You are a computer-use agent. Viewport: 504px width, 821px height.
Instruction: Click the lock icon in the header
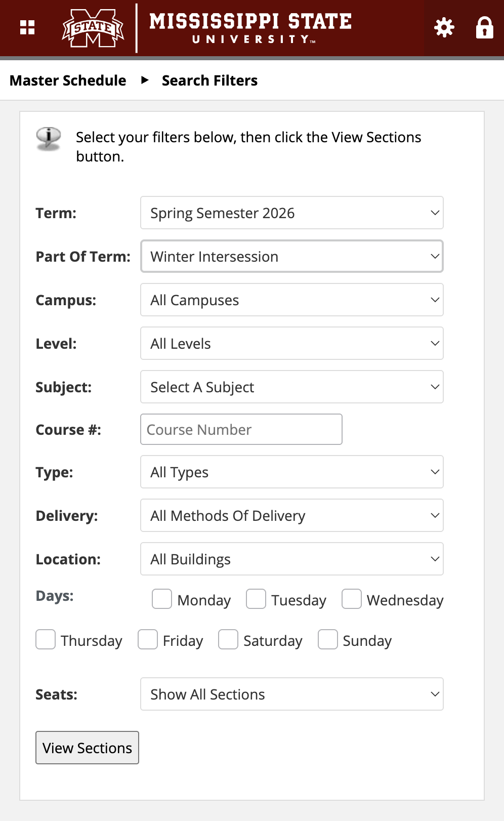(x=484, y=28)
